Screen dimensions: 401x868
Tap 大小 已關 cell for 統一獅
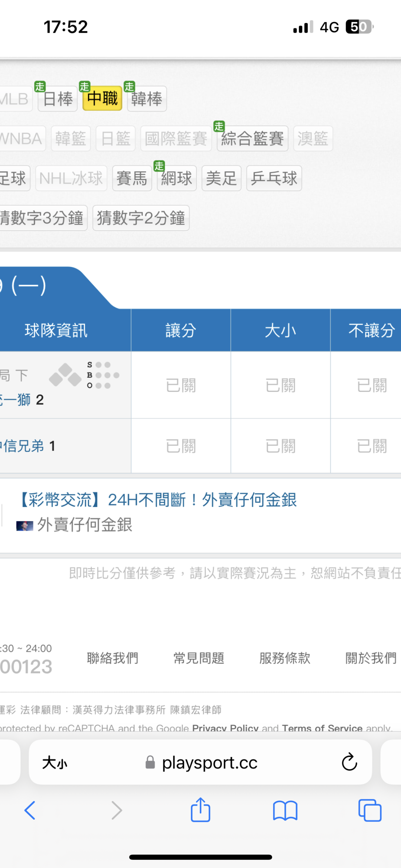click(280, 385)
